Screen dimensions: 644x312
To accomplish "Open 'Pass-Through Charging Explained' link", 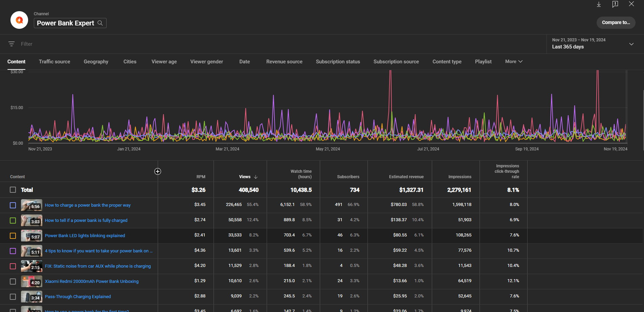I will [78, 297].
